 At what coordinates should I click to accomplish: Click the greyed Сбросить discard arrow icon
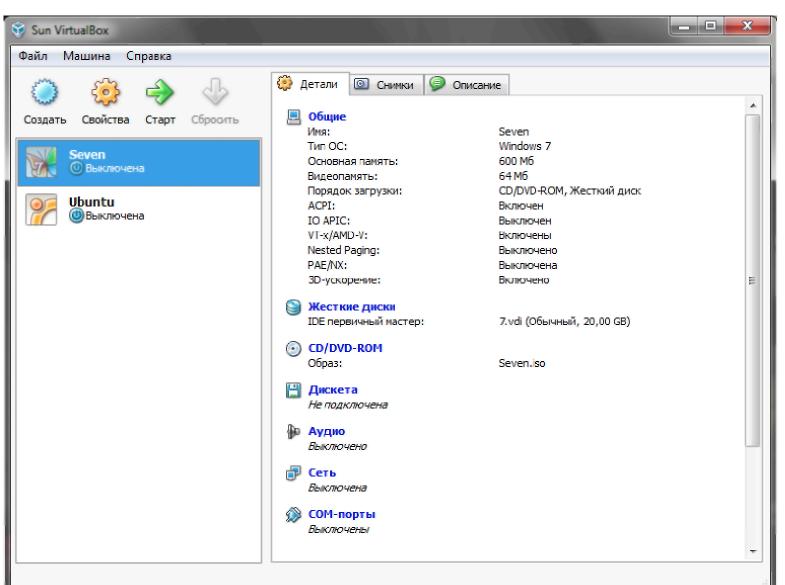tap(215, 93)
